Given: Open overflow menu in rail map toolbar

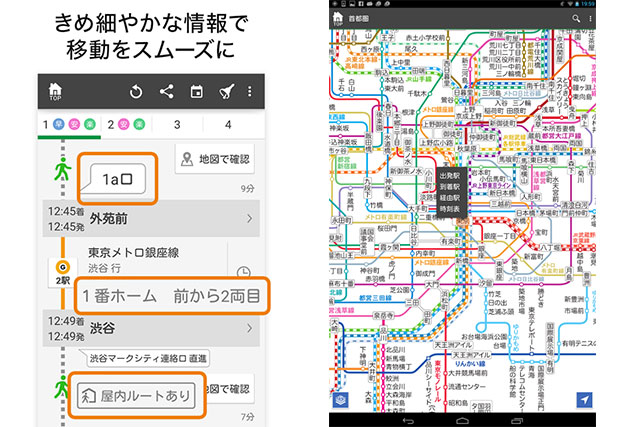Looking at the screenshot, I should click(x=590, y=18).
